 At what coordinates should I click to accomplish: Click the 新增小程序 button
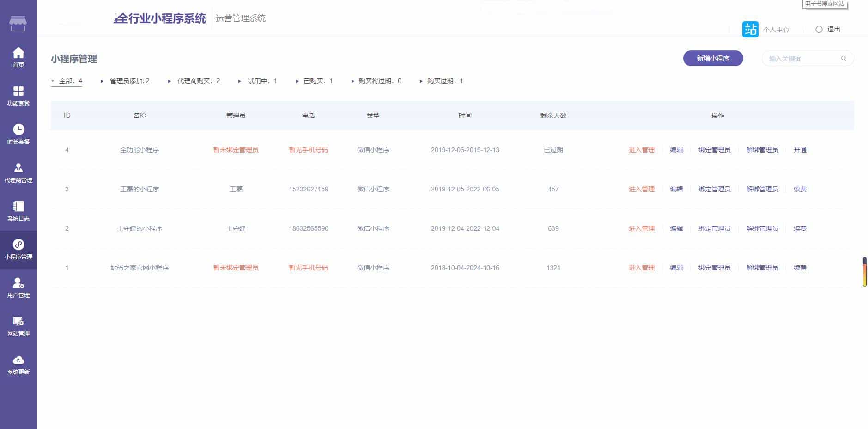713,58
